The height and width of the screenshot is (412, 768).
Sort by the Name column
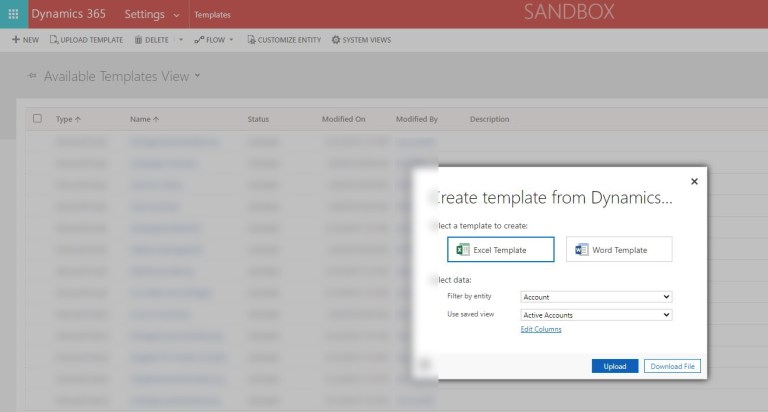[x=144, y=119]
